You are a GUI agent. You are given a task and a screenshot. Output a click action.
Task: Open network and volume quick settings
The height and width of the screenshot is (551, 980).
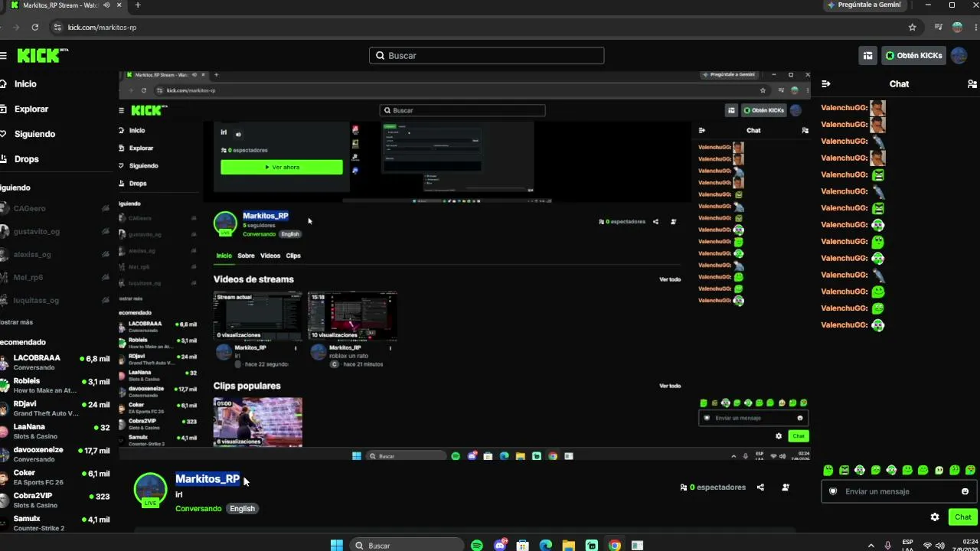point(933,546)
